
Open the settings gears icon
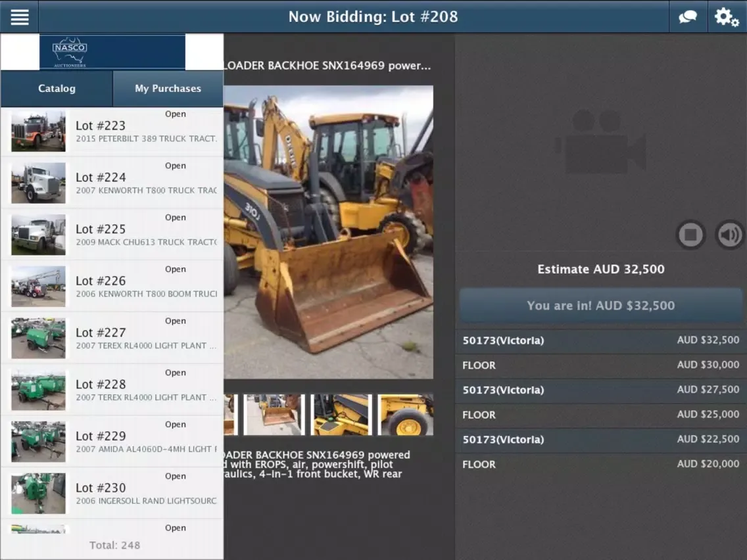coord(727,16)
